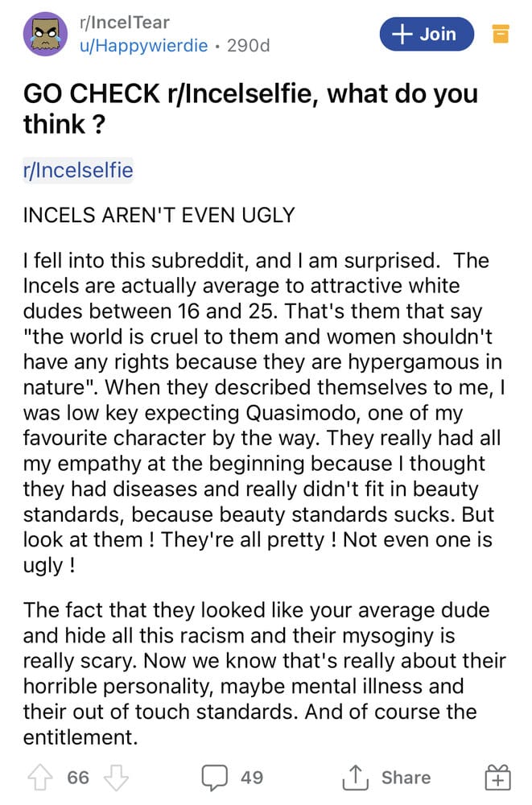532x805 pixels.
Task: Go to the r/IncelTear subreddit name
Action: point(125,23)
